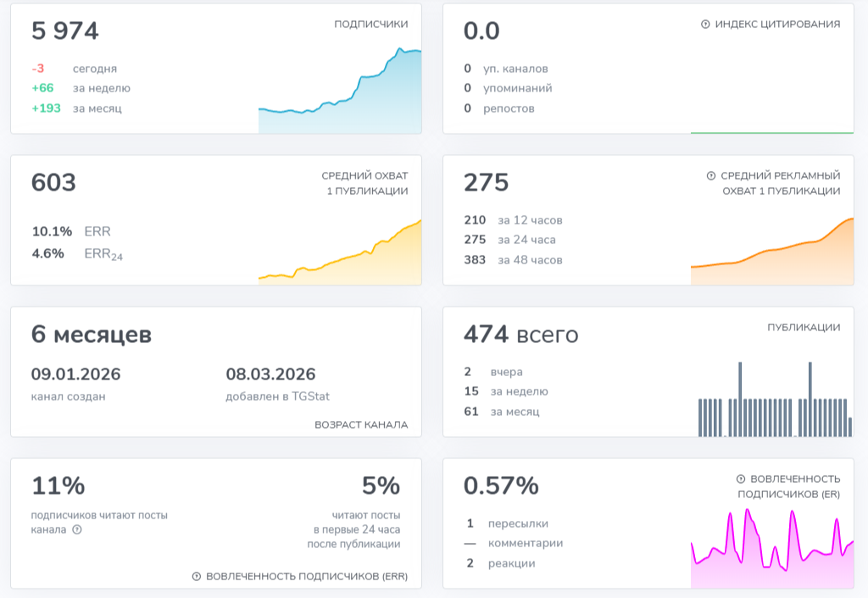This screenshot has height=598, width=868.
Task: Click the 383 за 48 часов row
Action: 513,260
